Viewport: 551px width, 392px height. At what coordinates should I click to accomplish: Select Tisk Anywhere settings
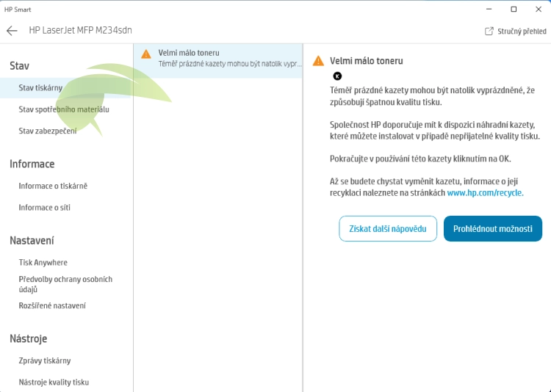[x=43, y=262]
